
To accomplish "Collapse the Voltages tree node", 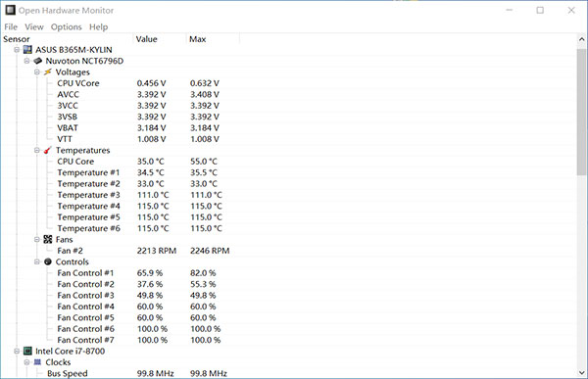I will pyautogui.click(x=37, y=71).
